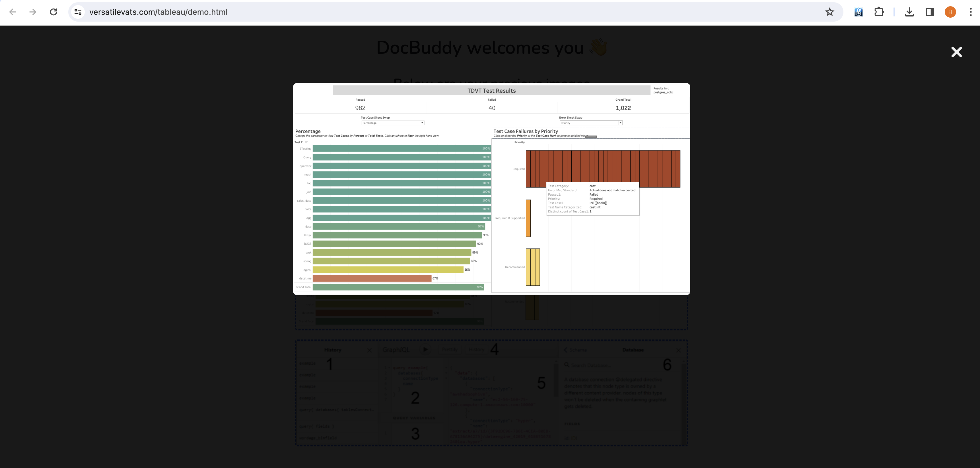Click the orange Required If Supported bar
The width and height of the screenshot is (980, 468).
528,218
